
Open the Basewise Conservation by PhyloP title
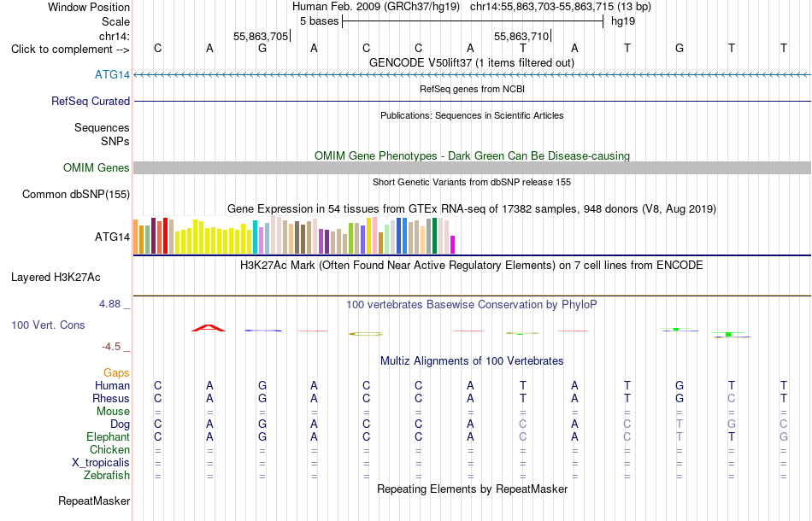[x=471, y=305]
